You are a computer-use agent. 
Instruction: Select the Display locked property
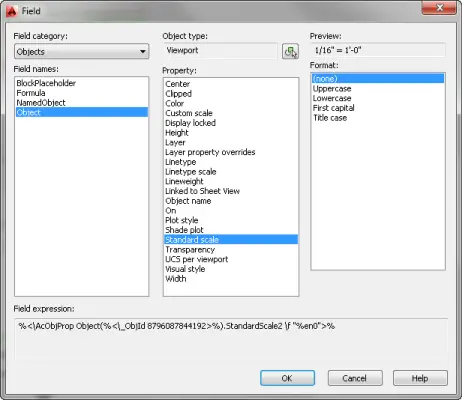coord(191,123)
